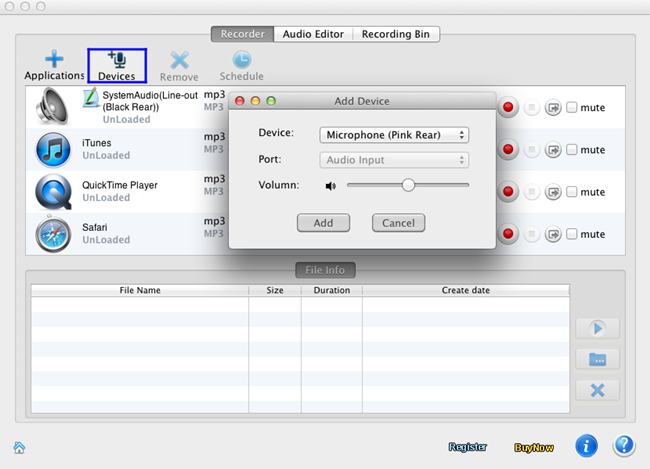The width and height of the screenshot is (650, 469).
Task: Open the Recording Bin tab
Action: tap(397, 34)
